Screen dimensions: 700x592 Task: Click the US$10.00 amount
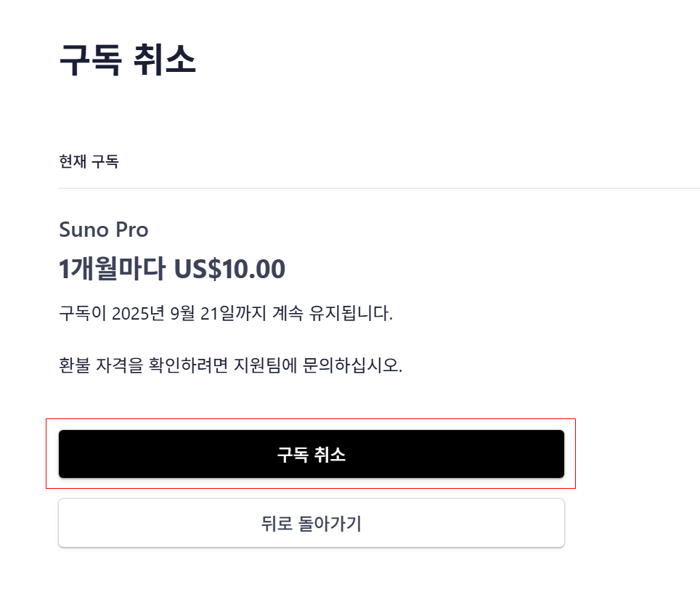(x=229, y=269)
